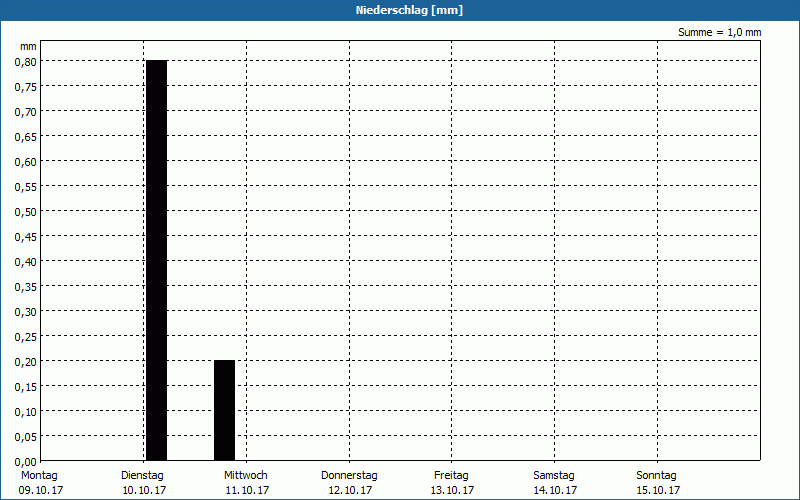Screen dimensions: 800x500
Task: Click the Samstag day label
Action: (x=554, y=476)
